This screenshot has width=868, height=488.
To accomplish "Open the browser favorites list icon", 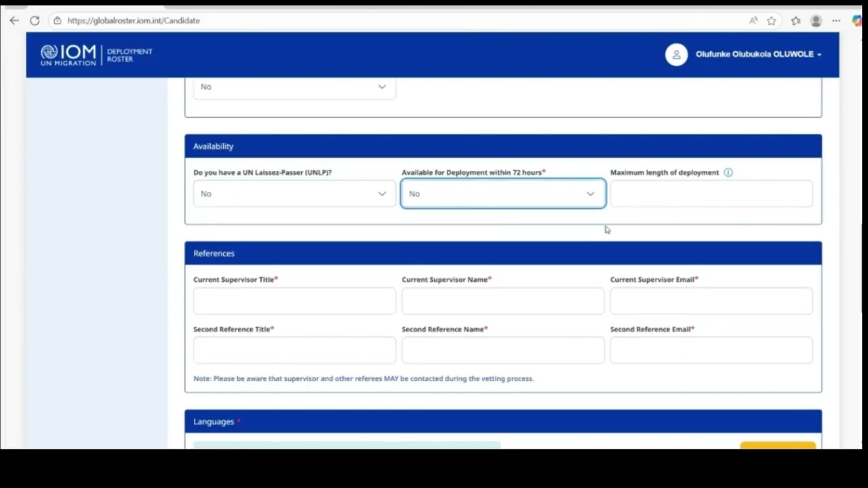I will [795, 20].
